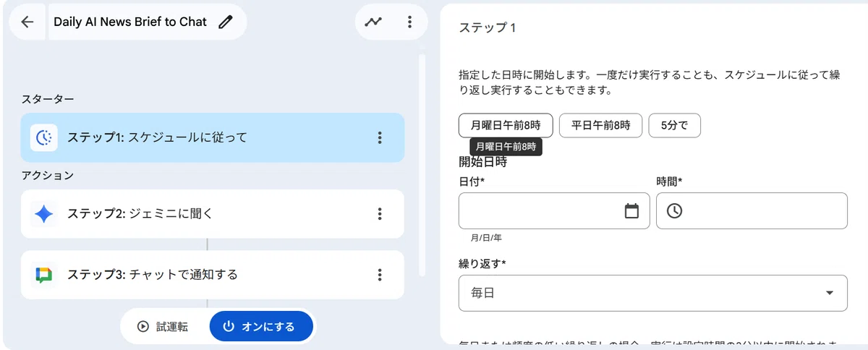
Task: Click pencil icon to rename flow title
Action: 226,22
